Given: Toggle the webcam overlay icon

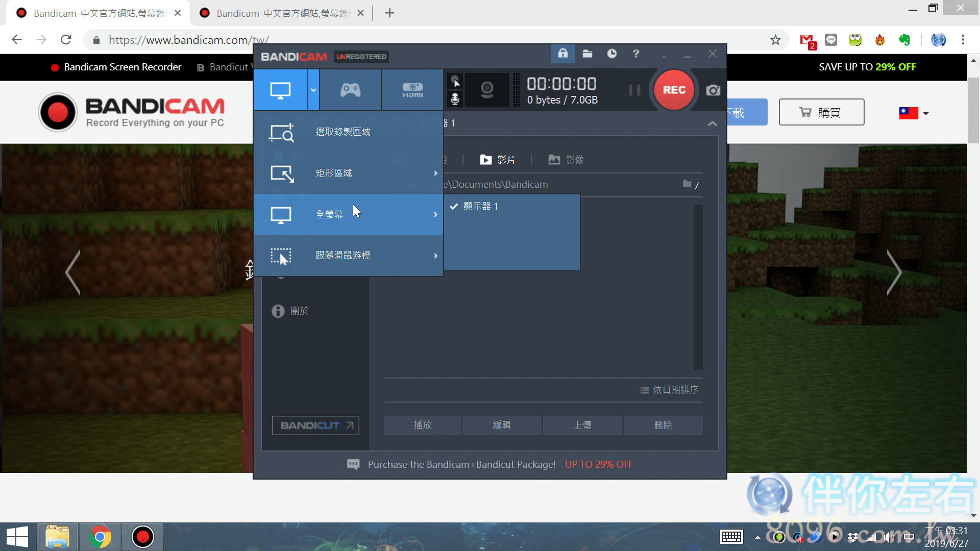Looking at the screenshot, I should coord(487,90).
